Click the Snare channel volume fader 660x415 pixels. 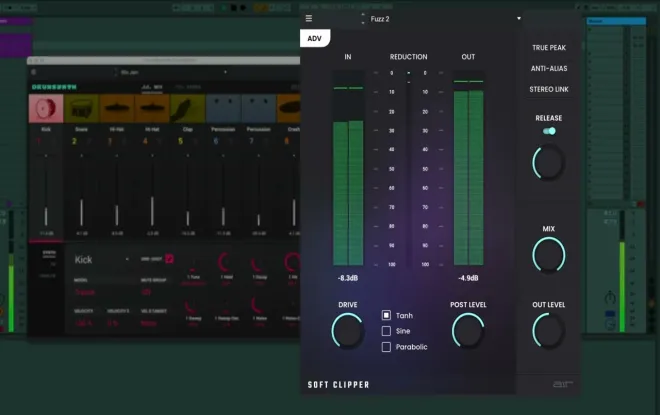click(81, 191)
